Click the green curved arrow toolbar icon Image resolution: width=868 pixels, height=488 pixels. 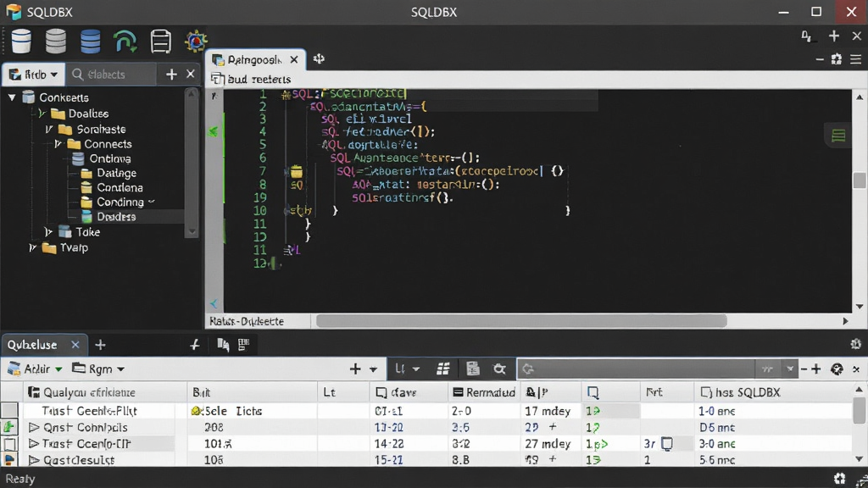[x=125, y=42]
